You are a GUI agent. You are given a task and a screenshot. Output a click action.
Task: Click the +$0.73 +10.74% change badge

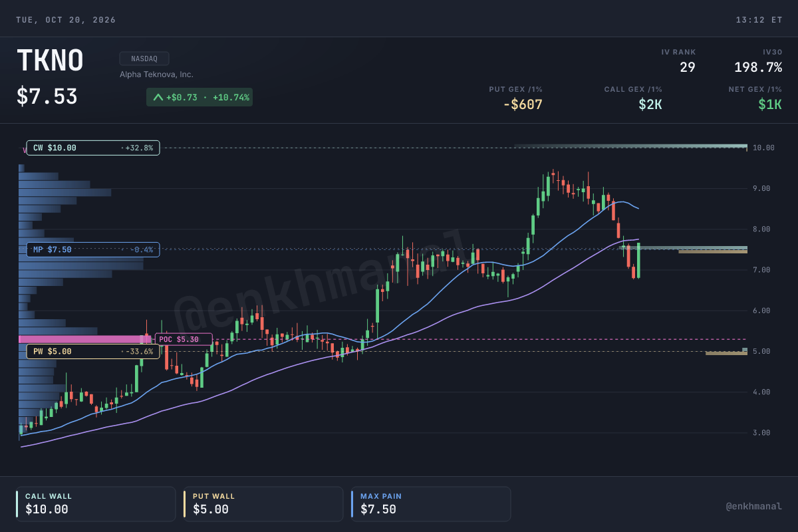coord(199,97)
